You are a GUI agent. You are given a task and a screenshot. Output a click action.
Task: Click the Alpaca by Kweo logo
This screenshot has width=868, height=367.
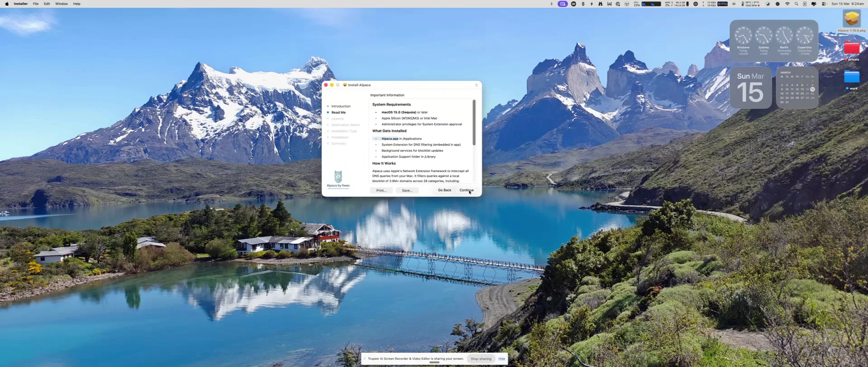pyautogui.click(x=338, y=179)
